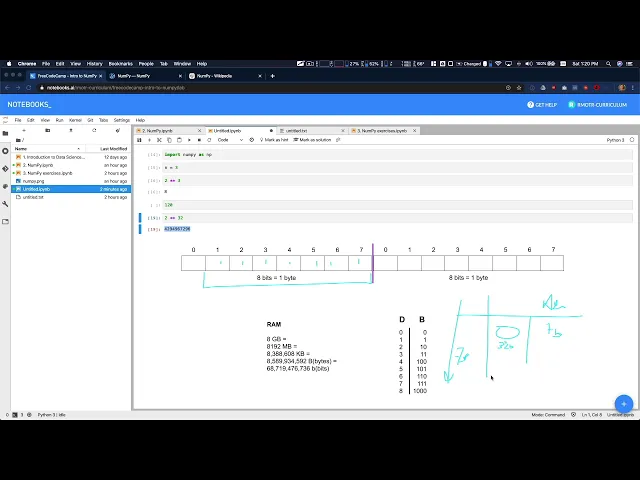
Task: Click the Git clone icon in file browser
Action: (x=118, y=130)
